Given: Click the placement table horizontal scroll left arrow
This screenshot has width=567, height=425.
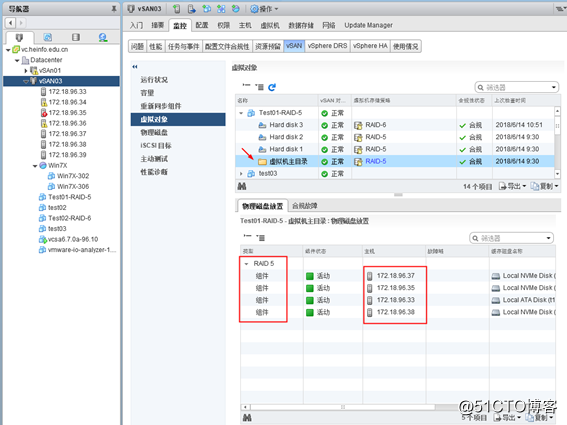Looking at the screenshot, I should click(245, 407).
